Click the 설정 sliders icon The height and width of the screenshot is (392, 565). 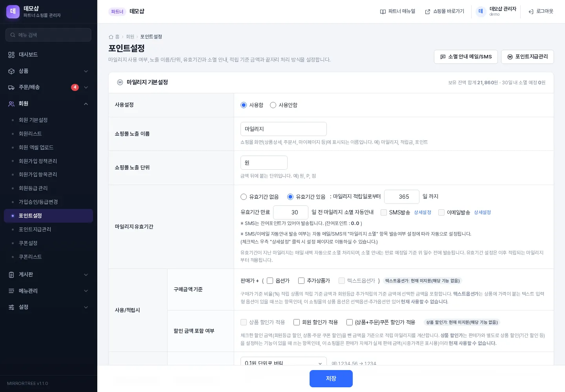click(11, 307)
